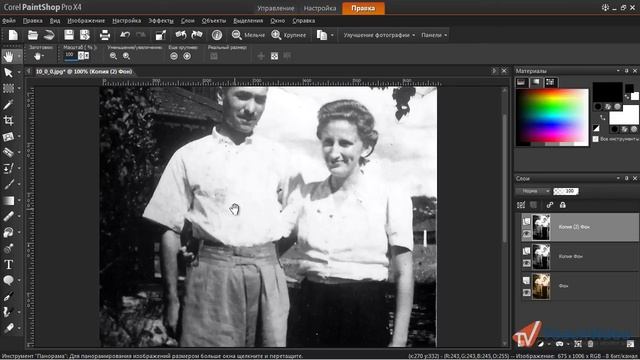Select the Pick arrow tool
Viewport: 640px width, 360px height.
tap(8, 73)
